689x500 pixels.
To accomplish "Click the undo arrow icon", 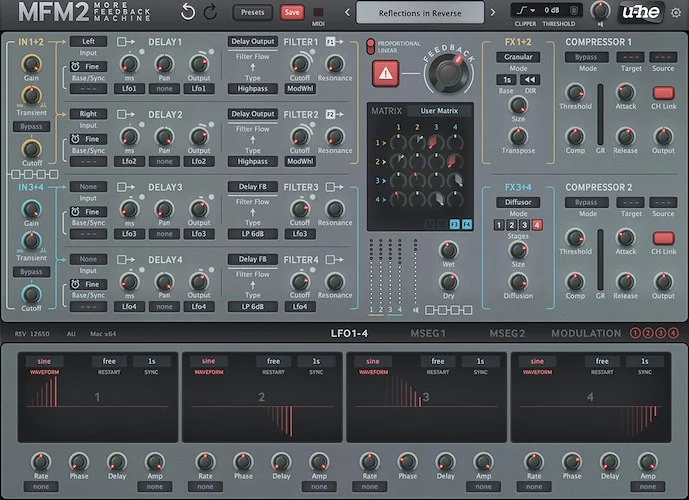I will pyautogui.click(x=188, y=12).
